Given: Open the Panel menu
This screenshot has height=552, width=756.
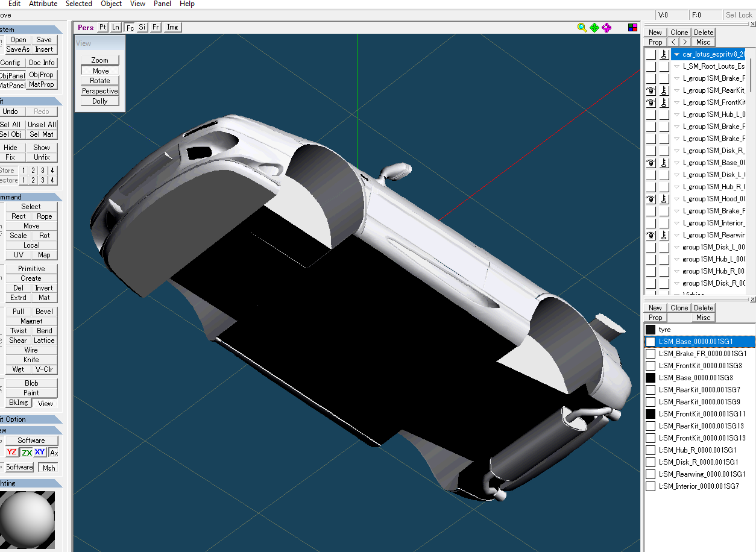Looking at the screenshot, I should click(162, 4).
